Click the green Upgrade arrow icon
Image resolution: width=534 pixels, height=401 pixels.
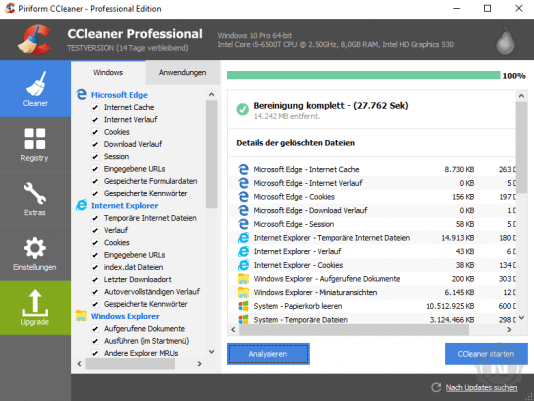coord(35,302)
